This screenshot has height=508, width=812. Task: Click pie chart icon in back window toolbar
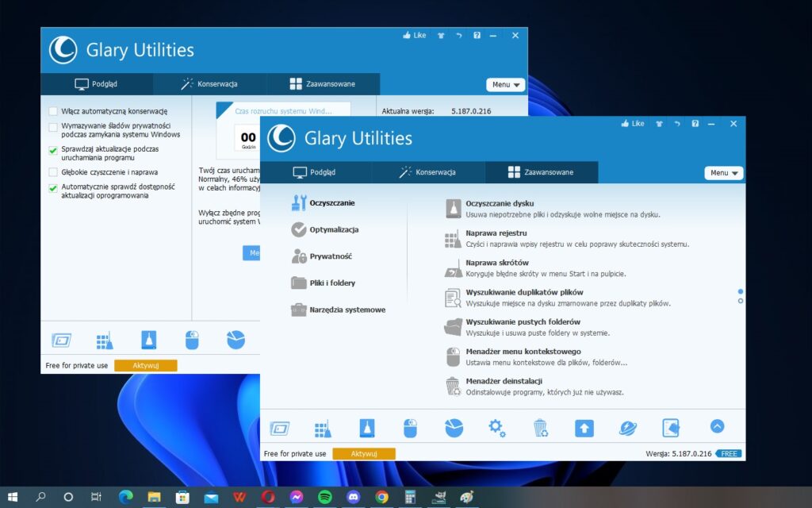pos(236,340)
